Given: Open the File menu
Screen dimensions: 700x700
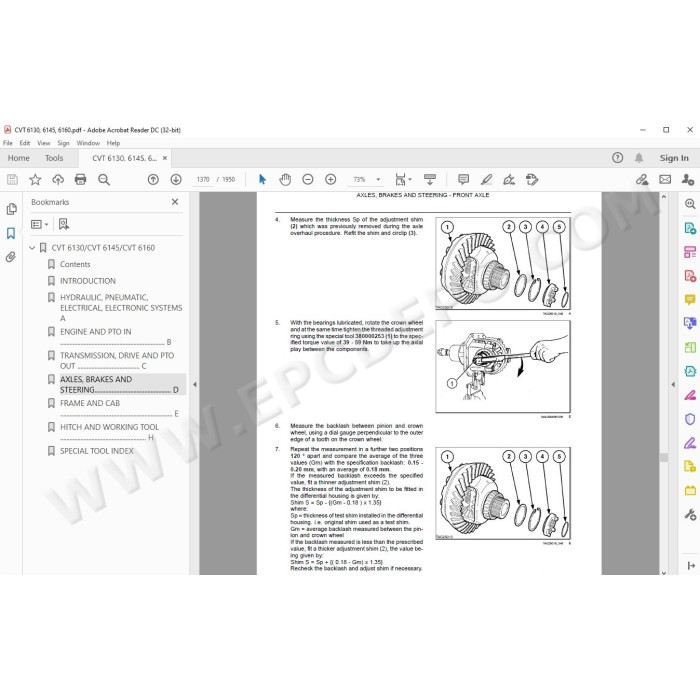Looking at the screenshot, I should pyautogui.click(x=8, y=143).
